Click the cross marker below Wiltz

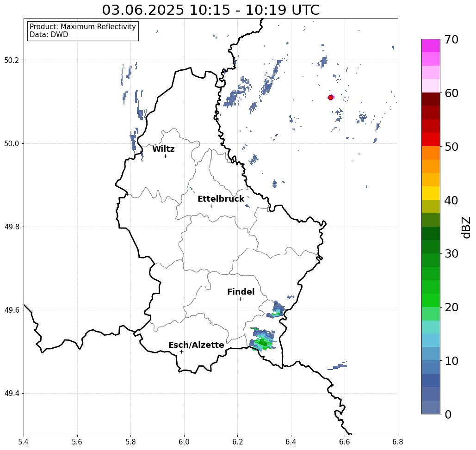click(166, 156)
